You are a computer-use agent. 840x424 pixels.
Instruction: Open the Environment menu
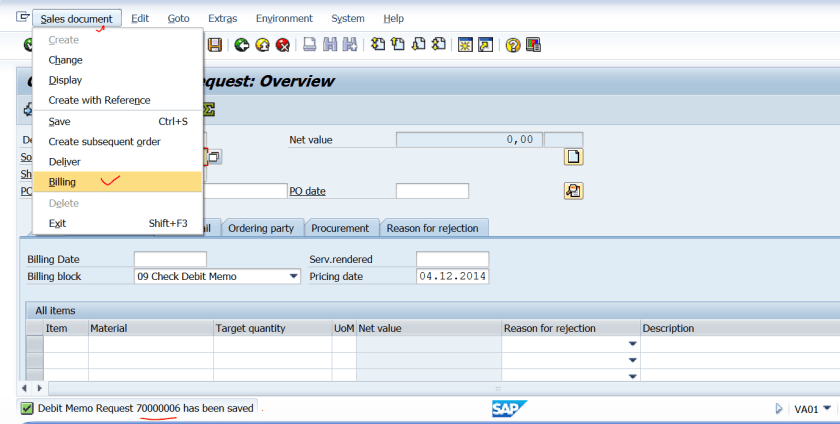(284, 18)
